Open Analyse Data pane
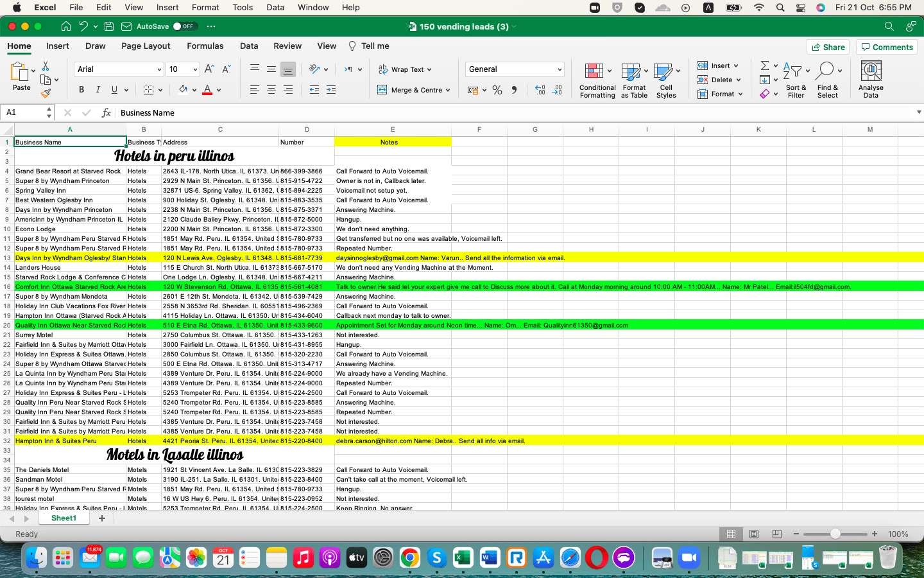The height and width of the screenshot is (578, 924). pos(871,80)
